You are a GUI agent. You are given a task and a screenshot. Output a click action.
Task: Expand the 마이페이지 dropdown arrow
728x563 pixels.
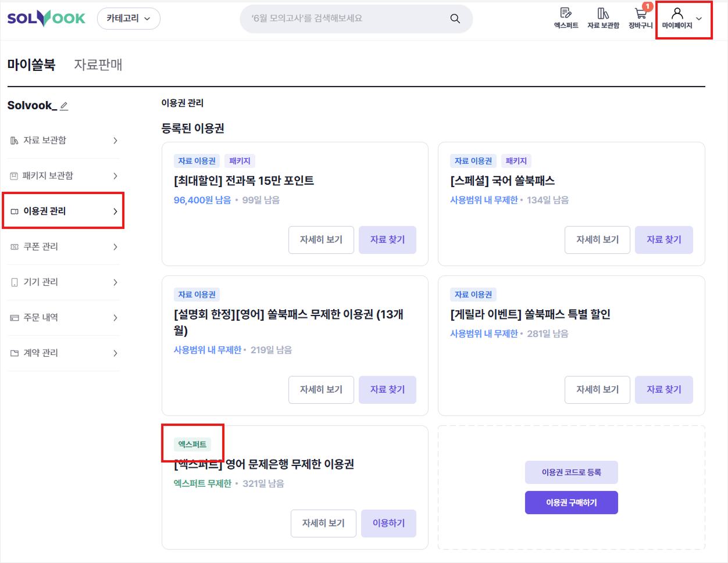(x=699, y=19)
